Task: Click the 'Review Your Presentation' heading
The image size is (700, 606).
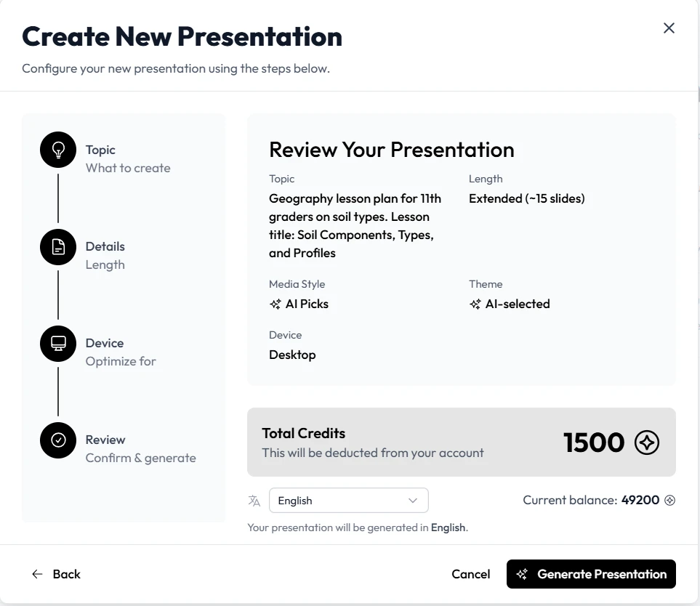Action: coord(392,150)
